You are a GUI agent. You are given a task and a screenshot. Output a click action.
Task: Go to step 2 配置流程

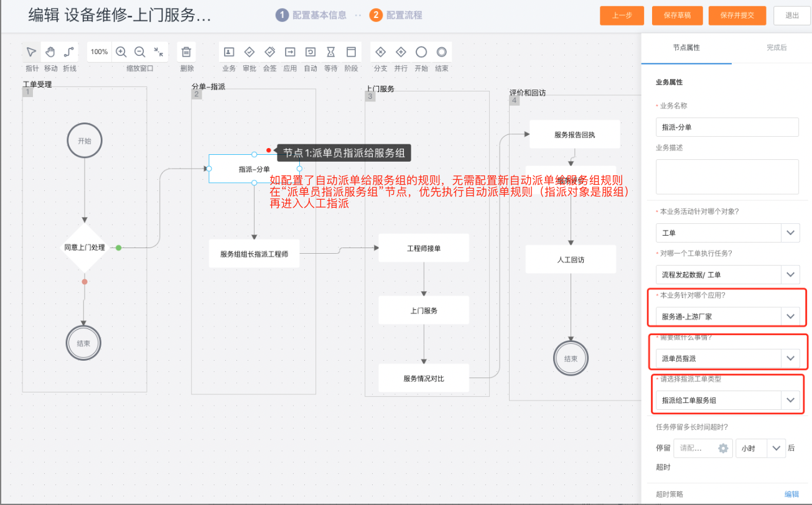(x=395, y=15)
